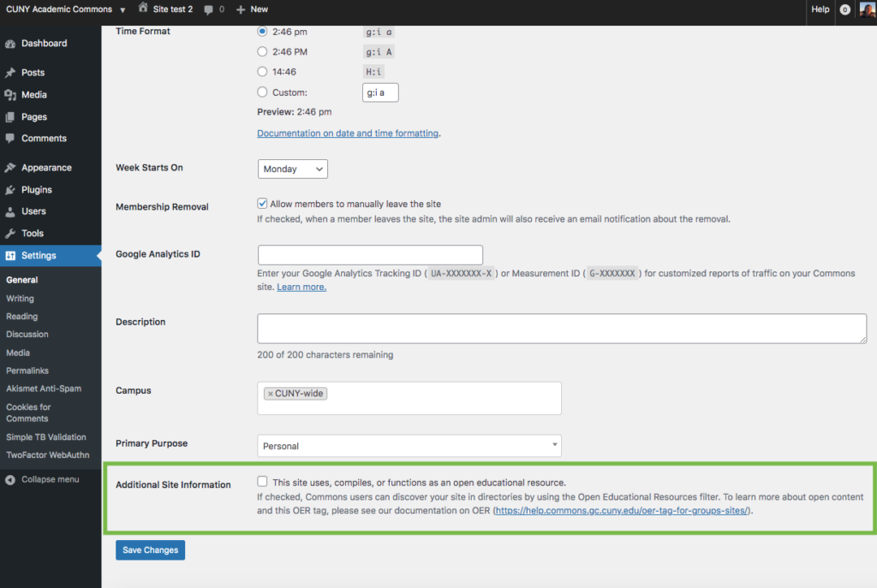The height and width of the screenshot is (588, 877).
Task: Click the Users person icon
Action: [x=10, y=212]
